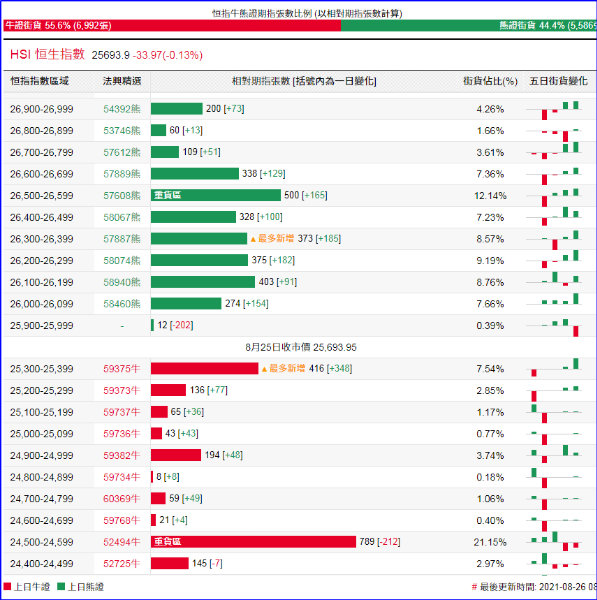Click the orange 最多新增 marker in 26,300-26,399 row
The image size is (597, 600).
[272, 239]
